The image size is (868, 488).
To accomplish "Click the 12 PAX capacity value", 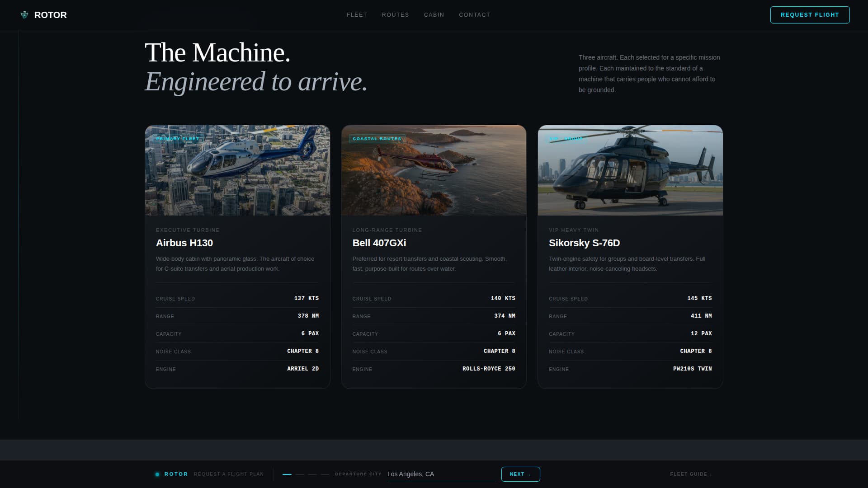I will click(701, 333).
